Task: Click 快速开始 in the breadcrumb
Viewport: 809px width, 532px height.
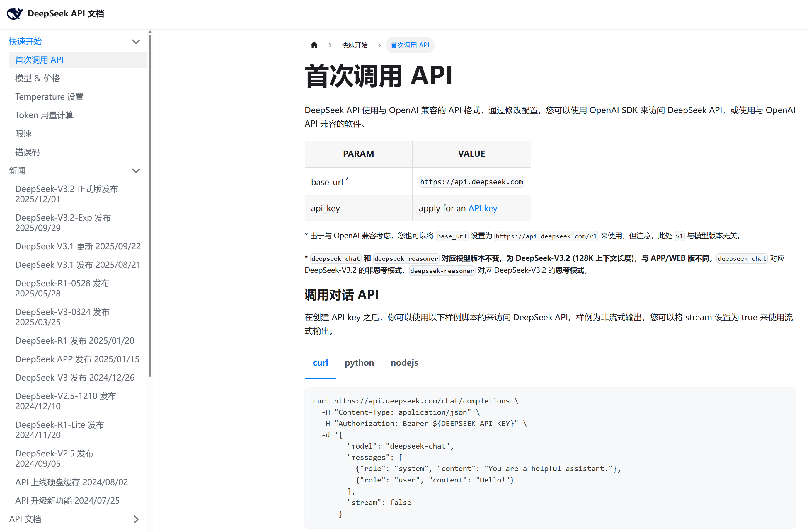Action: coord(355,45)
